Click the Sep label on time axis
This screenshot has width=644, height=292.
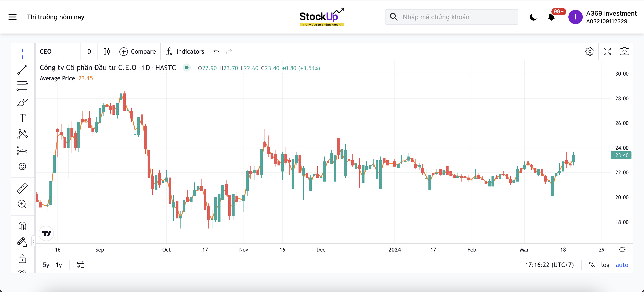point(100,250)
